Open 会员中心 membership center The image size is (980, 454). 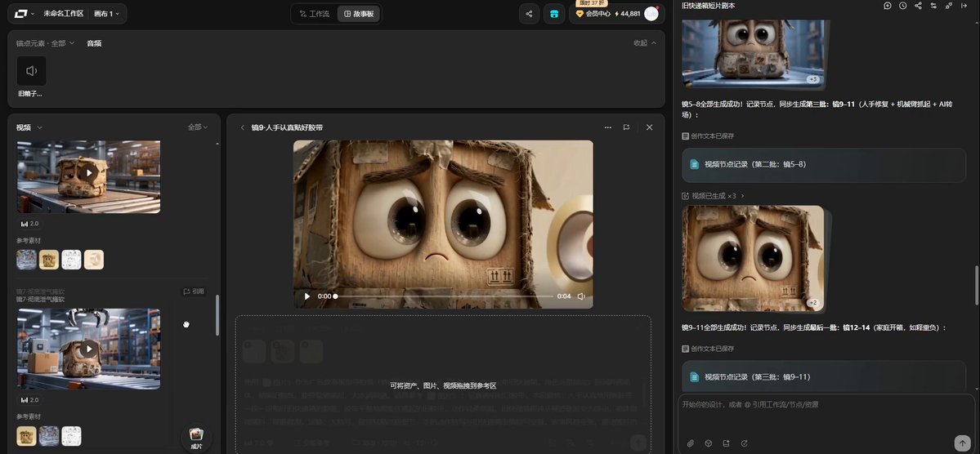coord(593,14)
